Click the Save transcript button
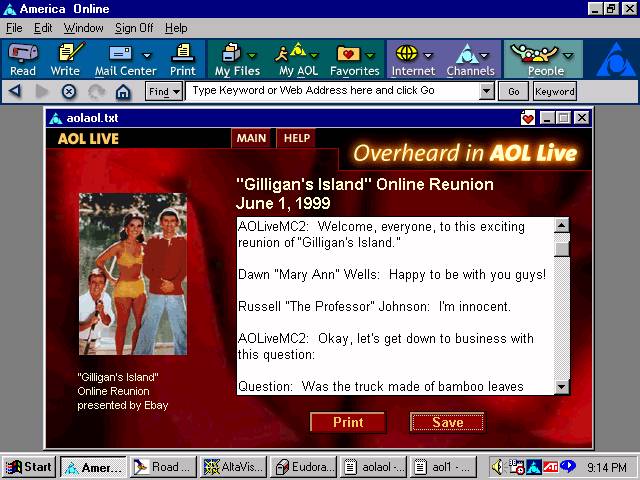The image size is (640, 480). (447, 422)
